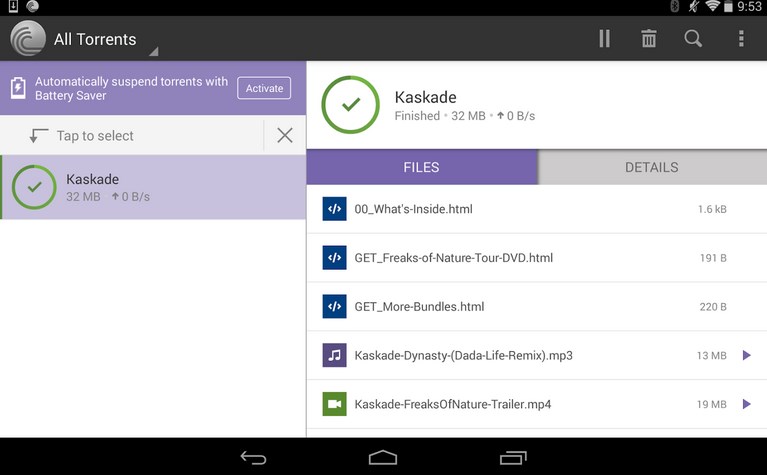
Task: Tap the 220 B size value
Action: coord(713,307)
